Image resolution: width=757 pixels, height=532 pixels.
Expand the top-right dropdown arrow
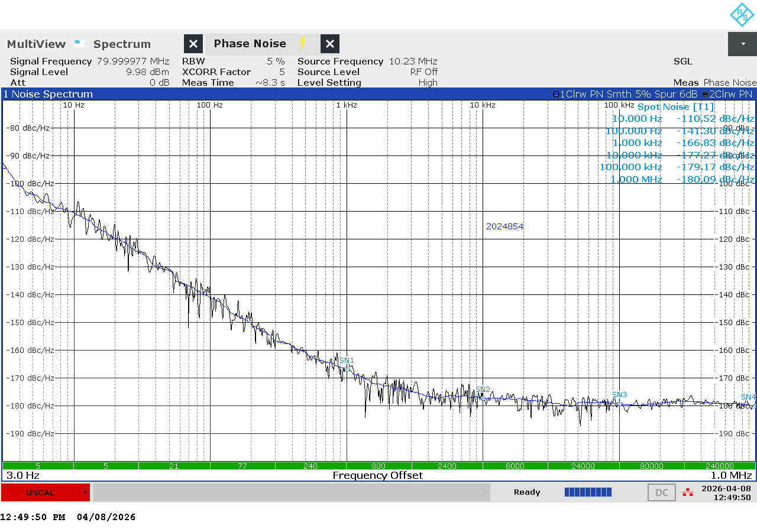(x=742, y=44)
